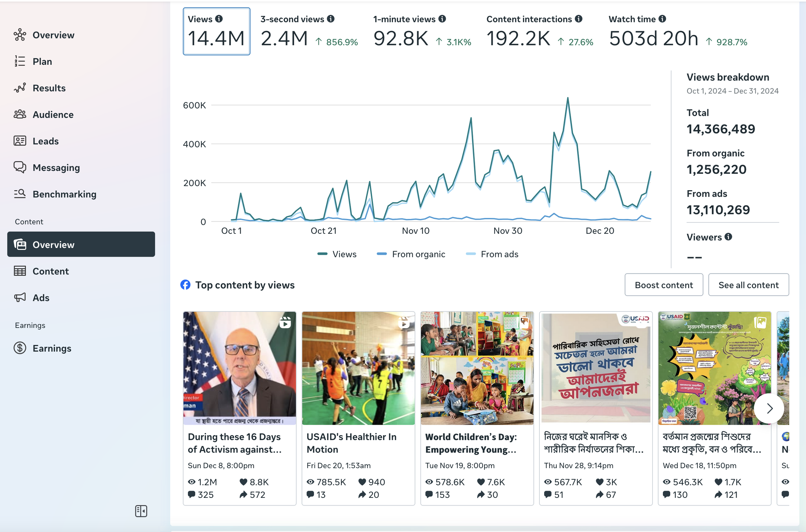Click the info icon beside 1-minute views

click(442, 19)
